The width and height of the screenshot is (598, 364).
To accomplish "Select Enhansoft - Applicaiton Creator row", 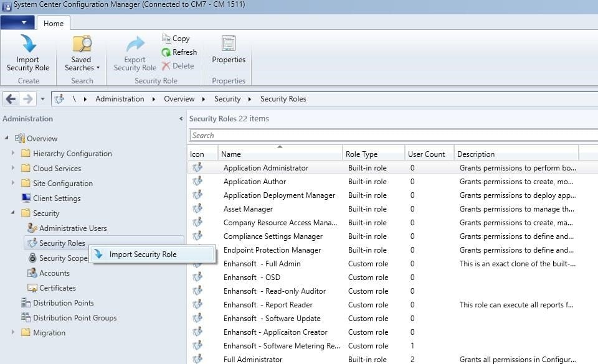I will coord(392,332).
